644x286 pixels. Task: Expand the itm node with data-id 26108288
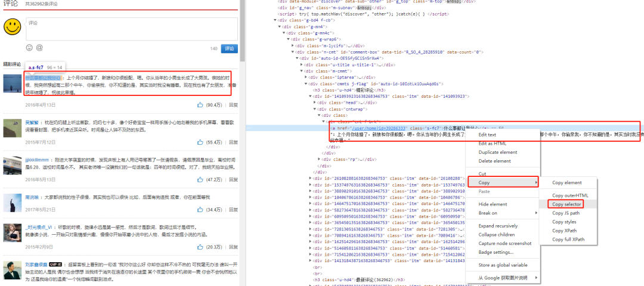[311, 178]
